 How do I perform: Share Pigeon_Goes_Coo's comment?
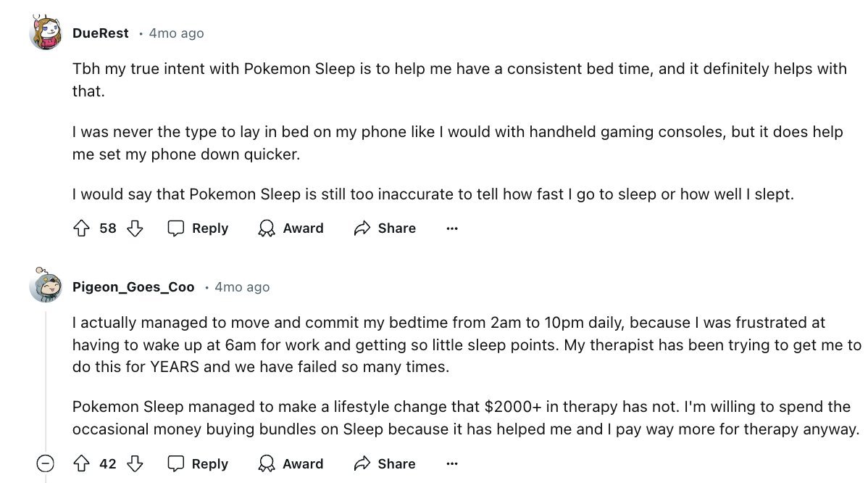tap(385, 464)
